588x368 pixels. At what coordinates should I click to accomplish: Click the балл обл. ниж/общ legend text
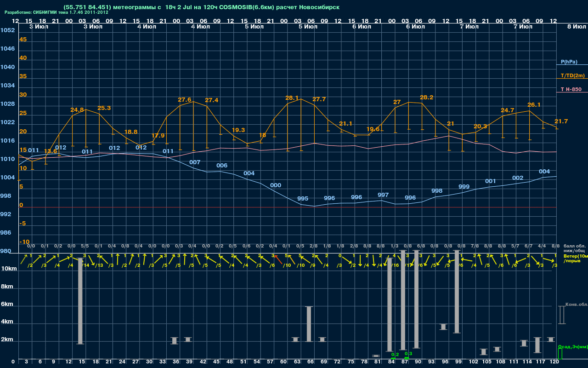point(575,249)
